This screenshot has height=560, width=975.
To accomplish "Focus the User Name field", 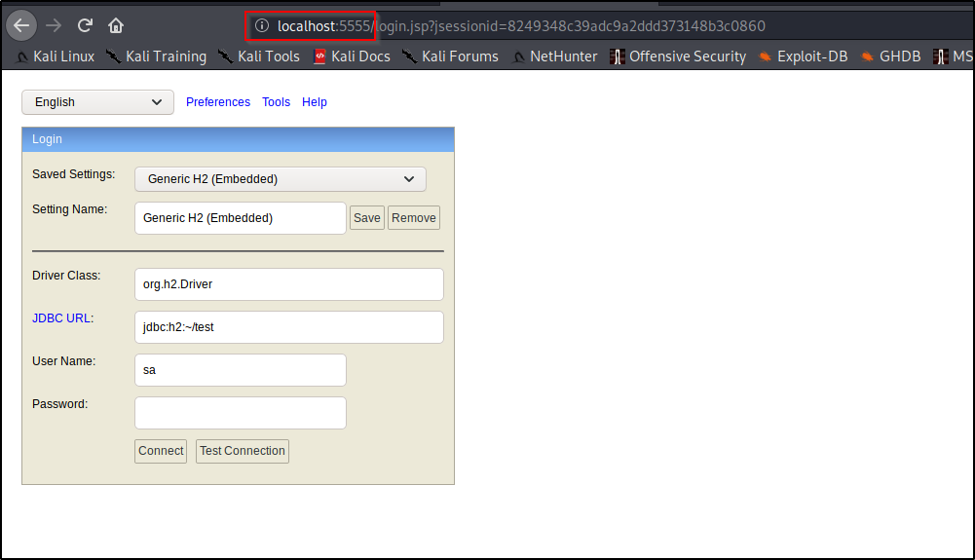I will [240, 370].
